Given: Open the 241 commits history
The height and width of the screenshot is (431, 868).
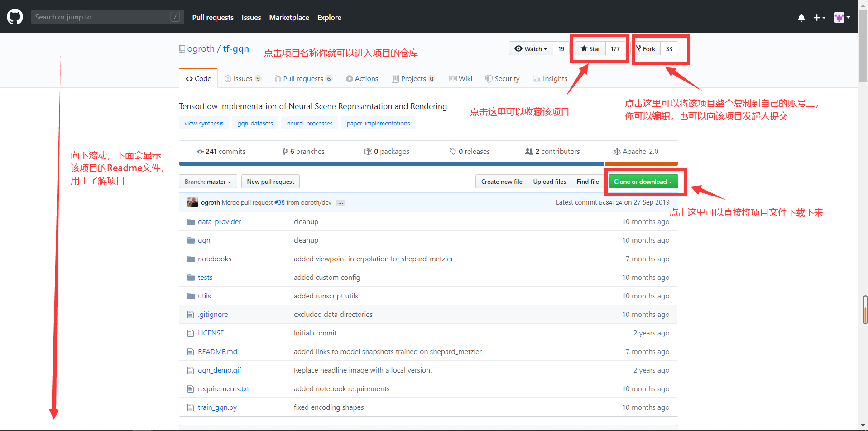Looking at the screenshot, I should (221, 151).
